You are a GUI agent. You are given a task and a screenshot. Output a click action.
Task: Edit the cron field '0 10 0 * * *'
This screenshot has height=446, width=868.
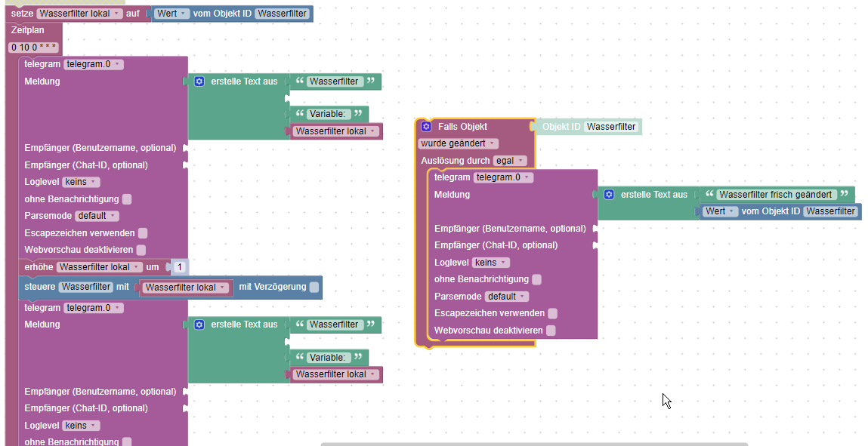click(33, 48)
